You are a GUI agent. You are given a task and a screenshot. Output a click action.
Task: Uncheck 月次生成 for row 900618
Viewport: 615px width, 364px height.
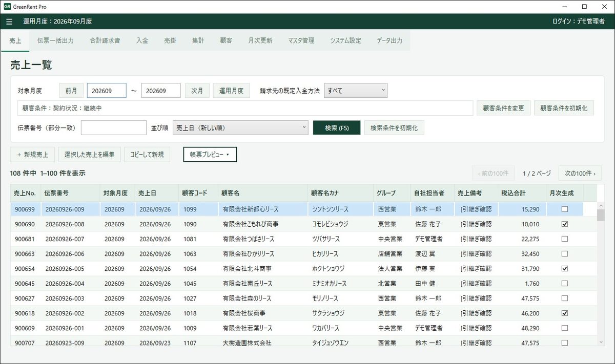565,313
